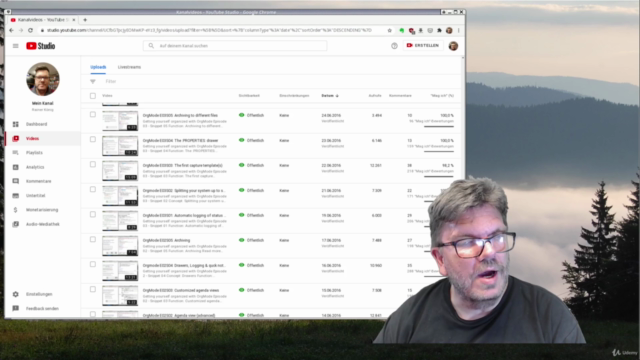Open thumbnail of 'Drawers, Logging & quick notes'
This screenshot has height=360, width=640.
click(x=120, y=271)
